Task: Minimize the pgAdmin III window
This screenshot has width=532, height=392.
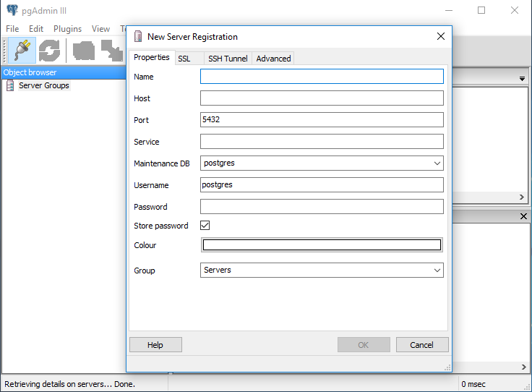Action: (x=449, y=10)
